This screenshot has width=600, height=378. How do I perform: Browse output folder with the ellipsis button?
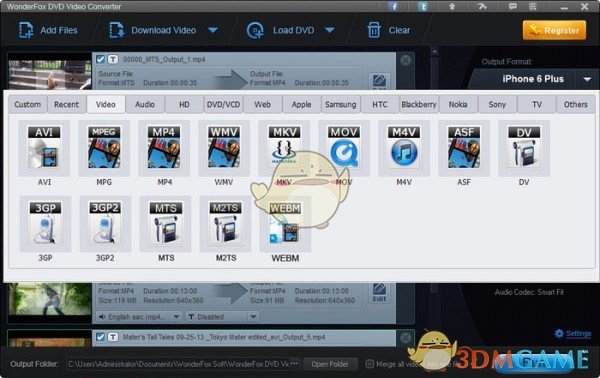(294, 363)
